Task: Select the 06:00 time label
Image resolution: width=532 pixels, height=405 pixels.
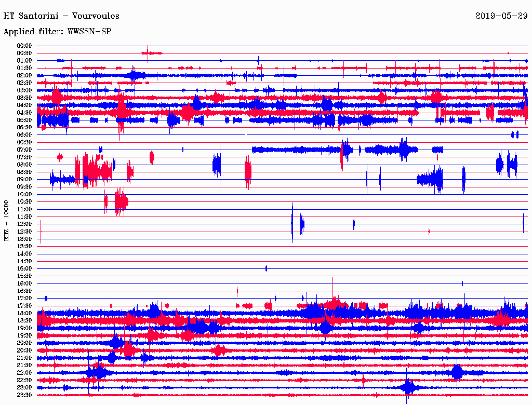Action: (x=24, y=135)
